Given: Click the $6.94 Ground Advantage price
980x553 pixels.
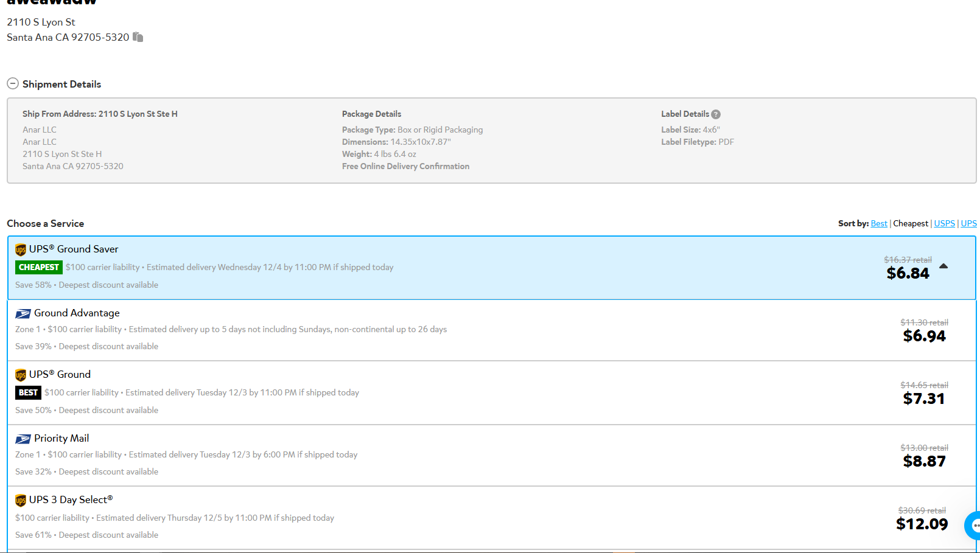Looking at the screenshot, I should (924, 336).
